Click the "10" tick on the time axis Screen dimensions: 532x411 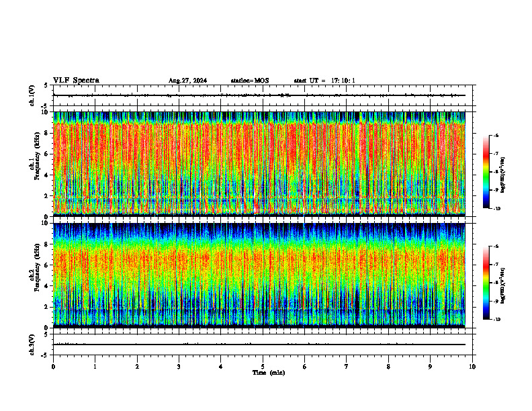point(472,367)
